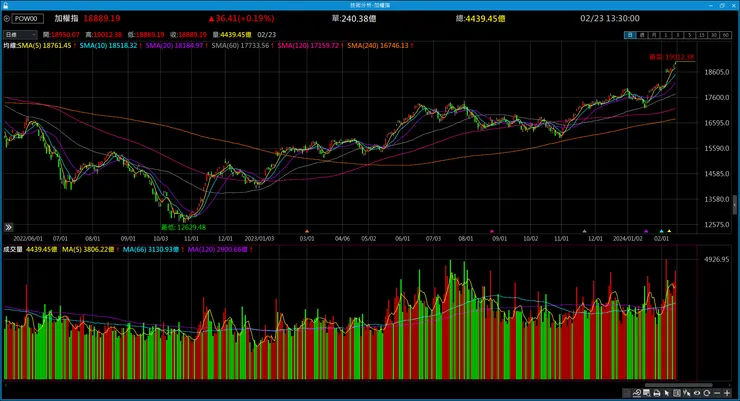
Task: Zoom in chart with plus icon
Action: 727,393
